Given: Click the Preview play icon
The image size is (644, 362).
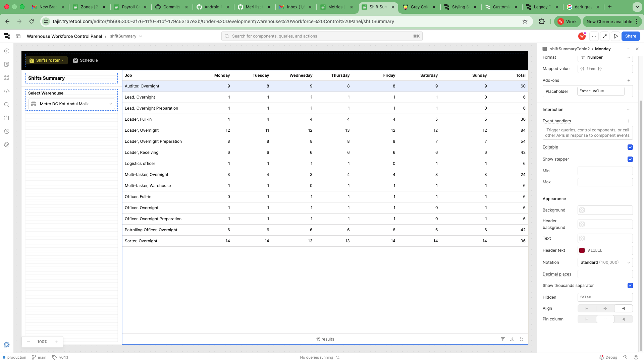Looking at the screenshot, I should (616, 36).
